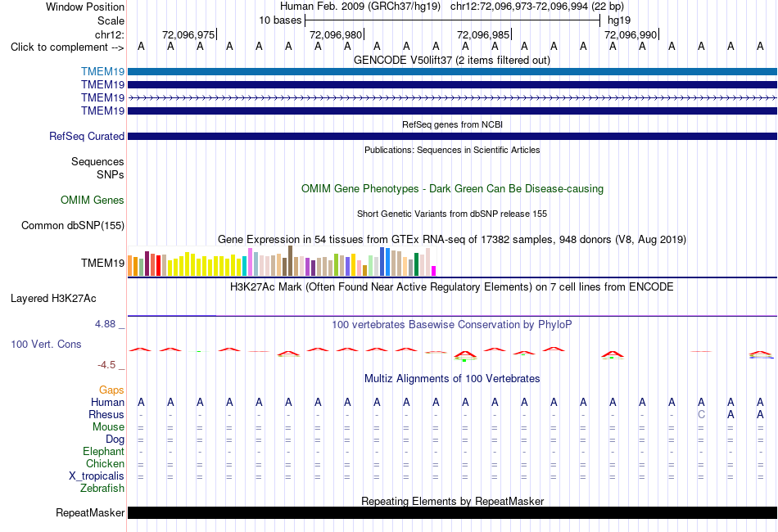Click the SNPs track label
The height and width of the screenshot is (532, 778).
111,174
